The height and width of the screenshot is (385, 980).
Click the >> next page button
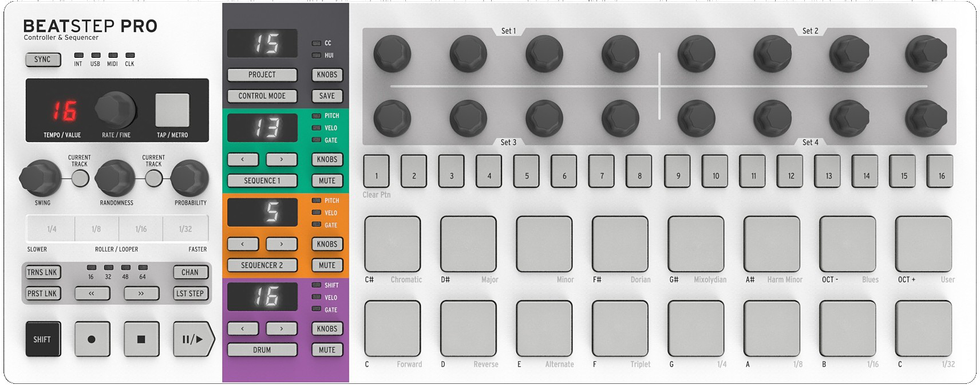(141, 293)
